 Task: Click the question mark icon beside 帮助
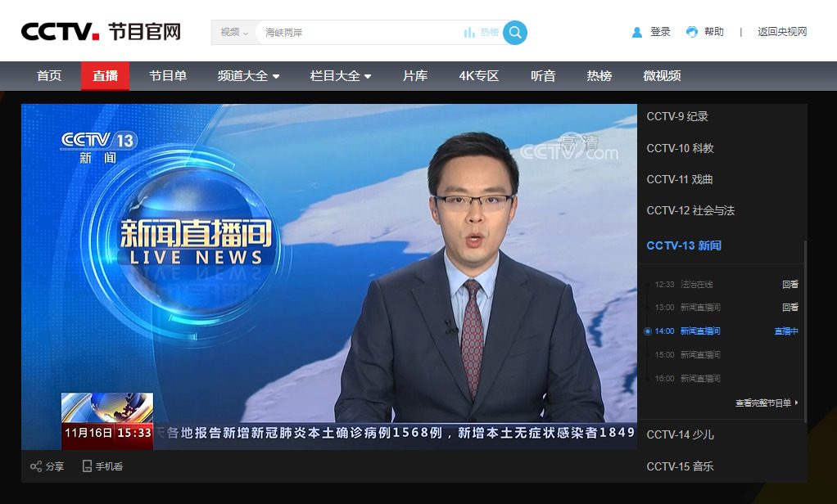(x=690, y=31)
